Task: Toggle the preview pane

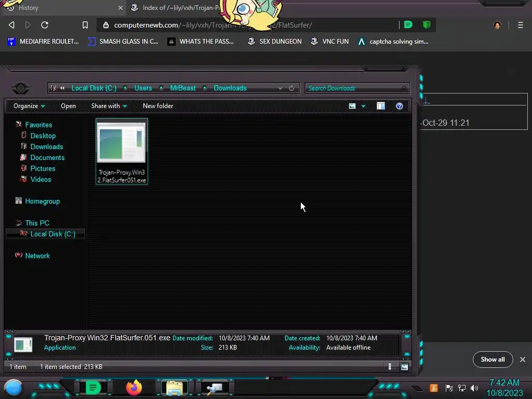Action: click(381, 106)
